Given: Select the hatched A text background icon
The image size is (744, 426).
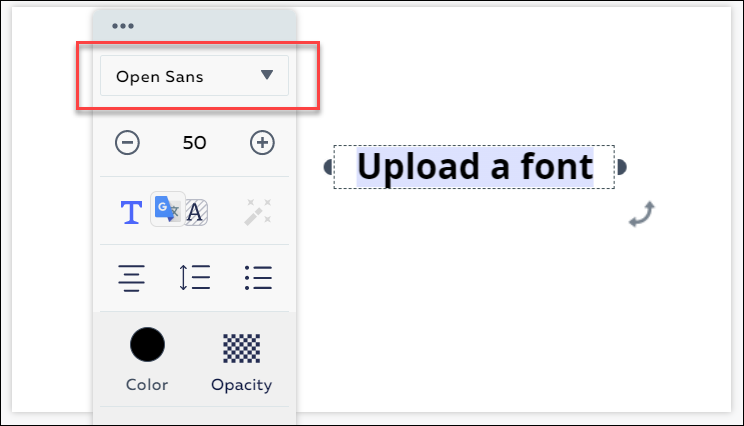Looking at the screenshot, I should coord(196,212).
